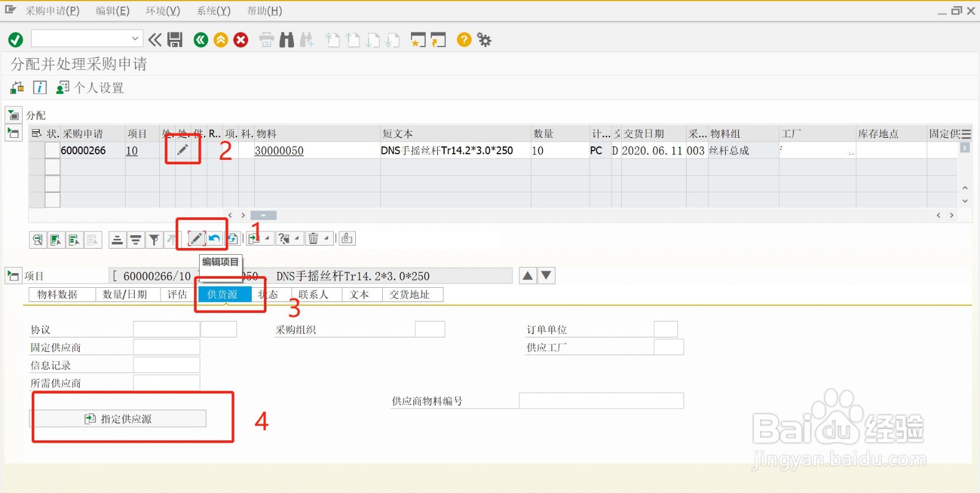Screen dimensions: 980x493
Task: Click the green Back arrow icon
Action: 200,40
